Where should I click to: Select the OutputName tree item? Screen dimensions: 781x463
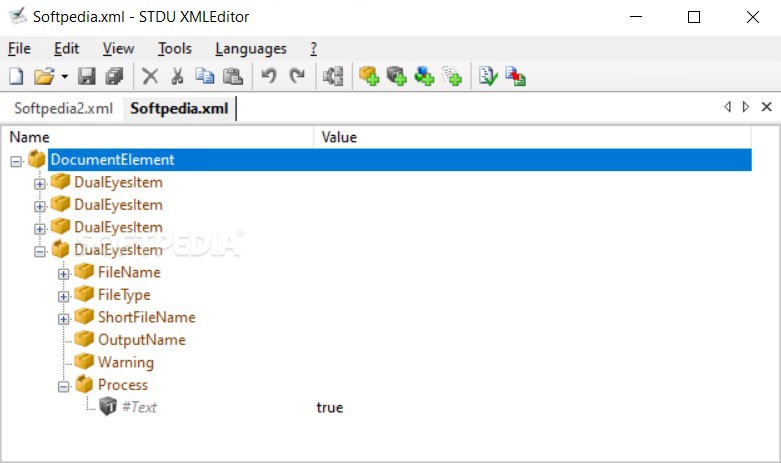click(141, 340)
